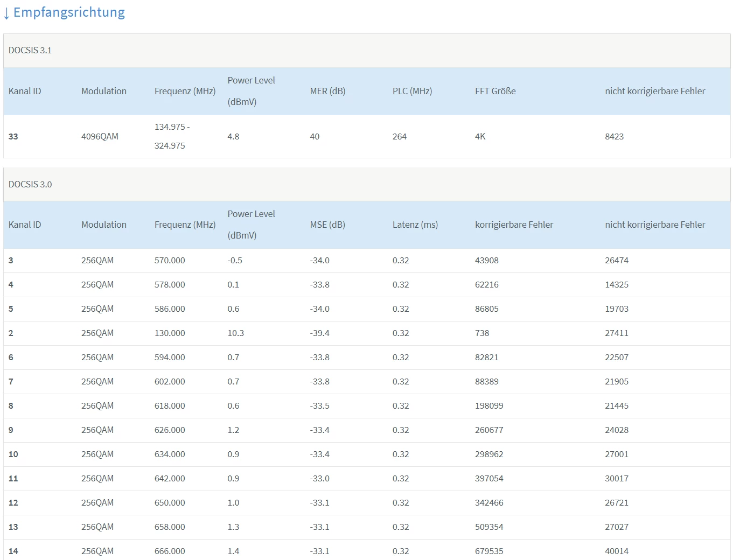This screenshot has height=560, width=733.
Task: Click channel ID 33 in DOCSIS 3.1
Action: [13, 136]
